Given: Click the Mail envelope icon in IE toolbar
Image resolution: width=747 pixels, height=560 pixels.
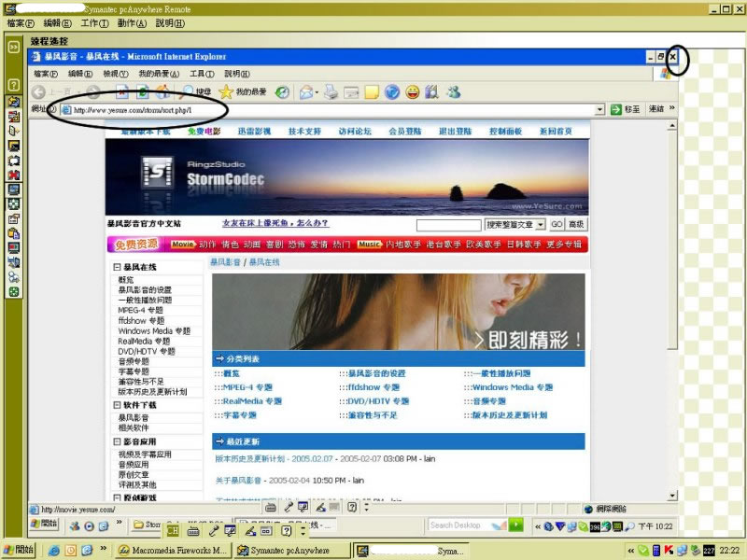Looking at the screenshot, I should 306,91.
